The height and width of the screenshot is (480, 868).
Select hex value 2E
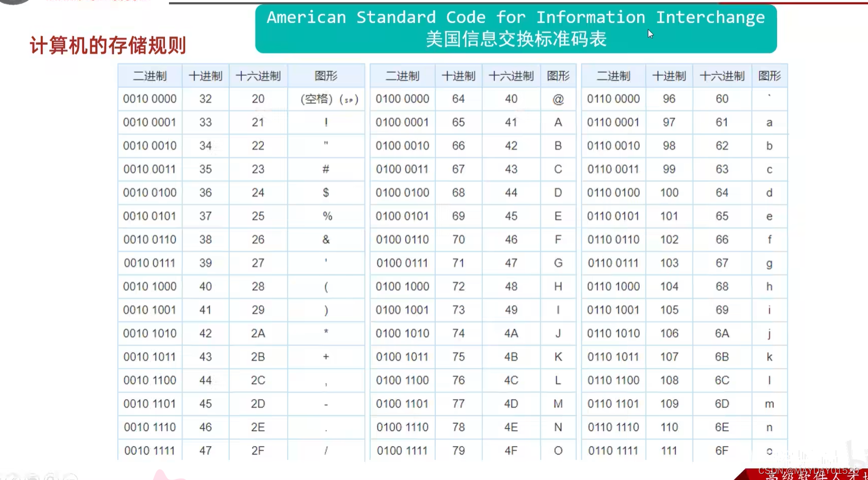tap(258, 427)
